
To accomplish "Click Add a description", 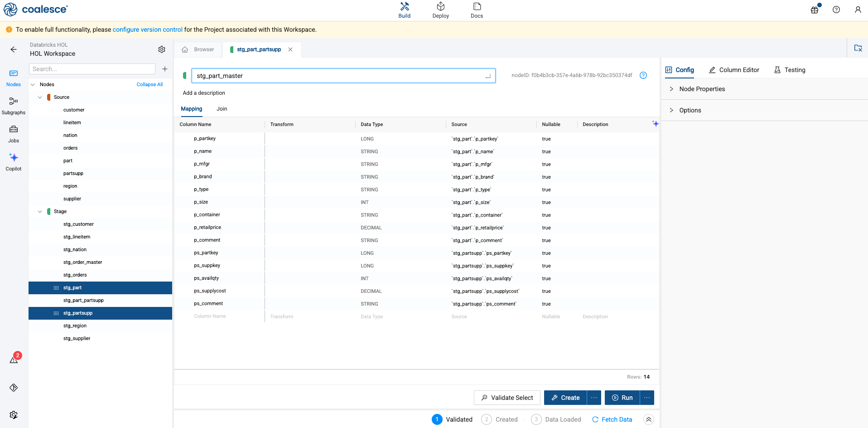I will (x=204, y=93).
